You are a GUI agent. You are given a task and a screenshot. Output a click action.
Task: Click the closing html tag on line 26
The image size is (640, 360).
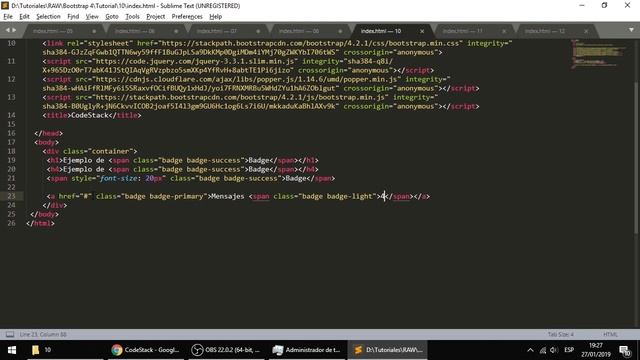(x=40, y=223)
